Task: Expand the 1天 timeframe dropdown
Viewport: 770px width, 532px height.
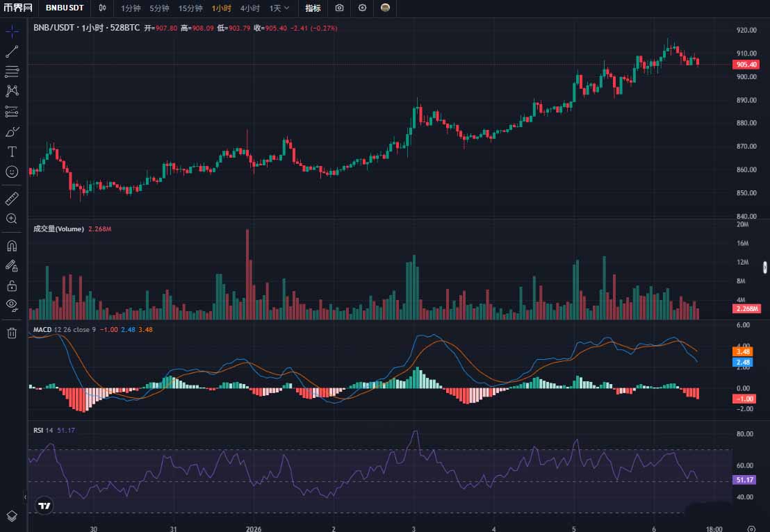Action: 277,8
